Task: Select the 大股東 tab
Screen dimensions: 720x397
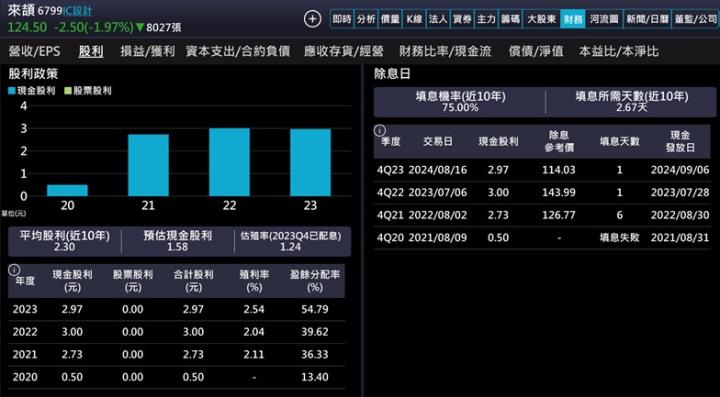Action: click(541, 19)
